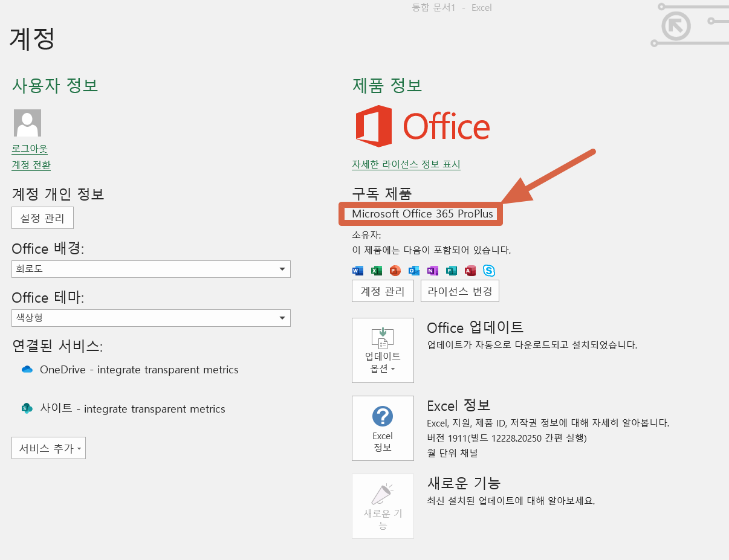The width and height of the screenshot is (729, 560).
Task: Open the Excel 정보 button
Action: coord(383,428)
